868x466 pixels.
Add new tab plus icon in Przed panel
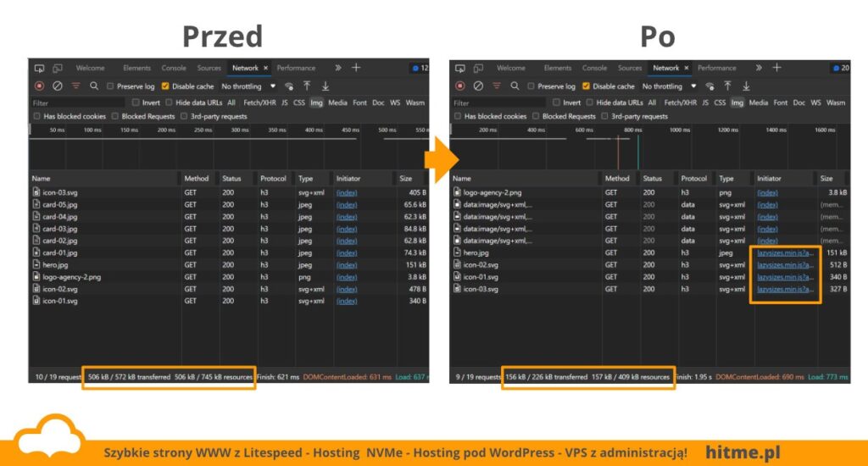pyautogui.click(x=356, y=68)
